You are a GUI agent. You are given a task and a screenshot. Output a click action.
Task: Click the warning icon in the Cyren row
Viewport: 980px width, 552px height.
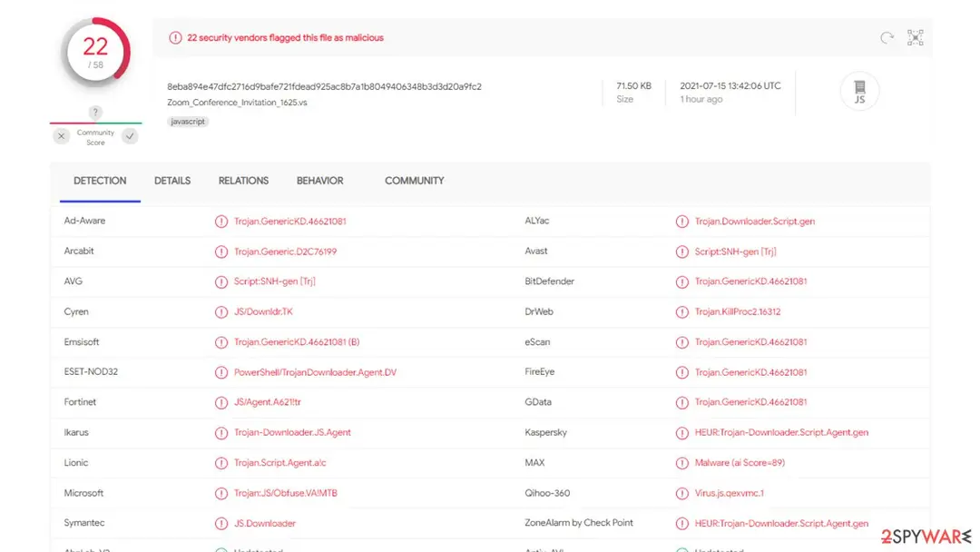(221, 312)
